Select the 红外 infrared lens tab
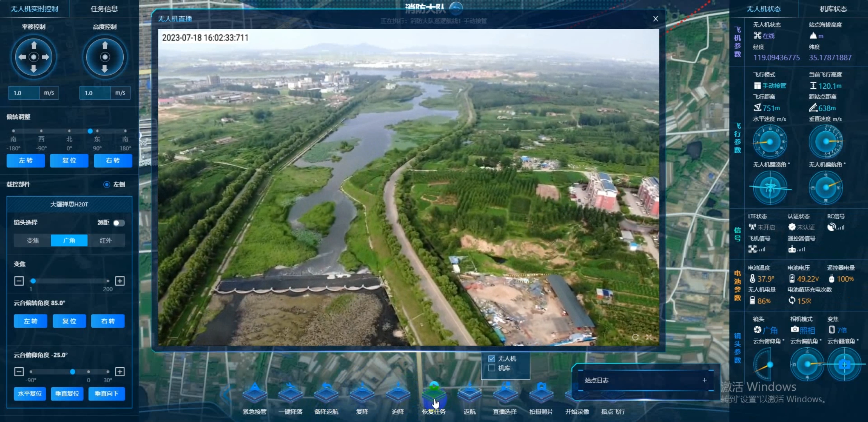 pos(106,240)
